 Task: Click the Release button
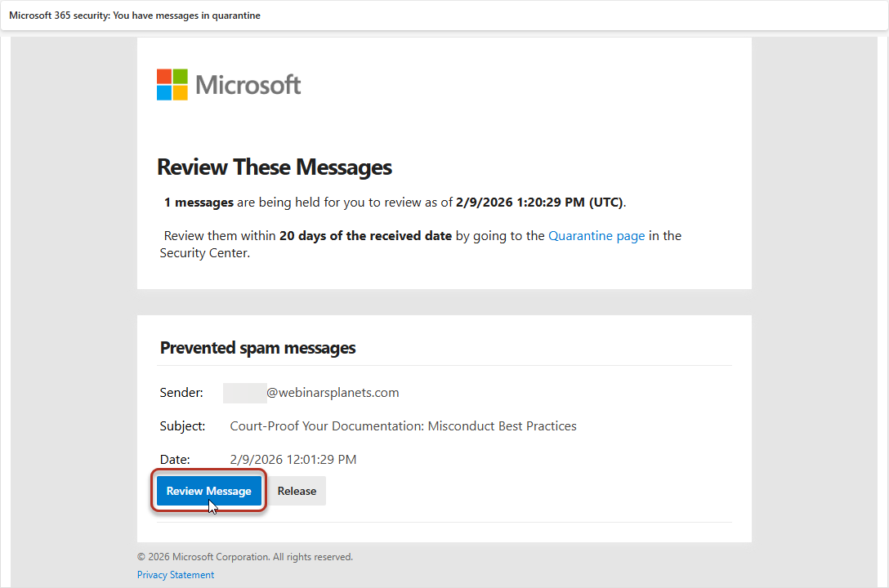(297, 491)
